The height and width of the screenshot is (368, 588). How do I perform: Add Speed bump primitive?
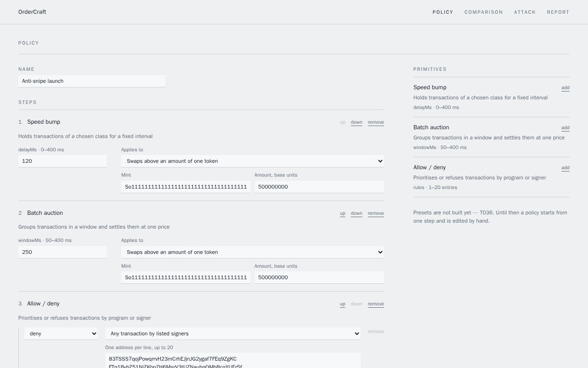565,88
